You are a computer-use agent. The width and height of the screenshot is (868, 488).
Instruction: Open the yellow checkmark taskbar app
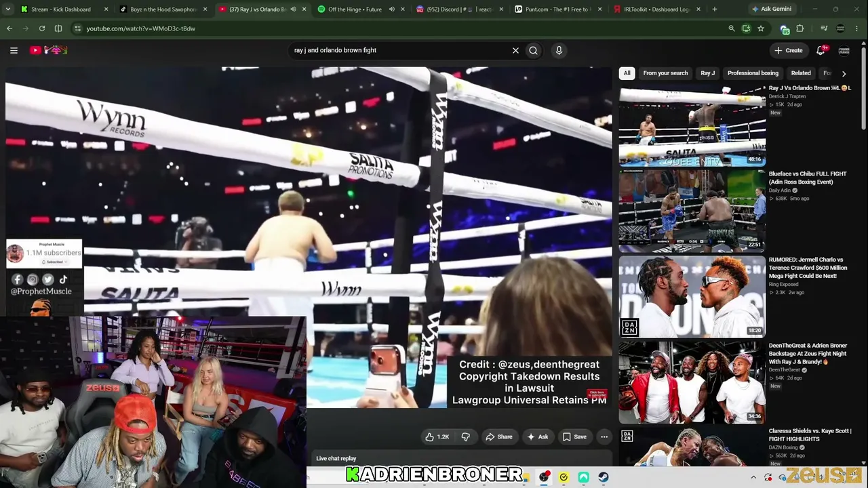coord(564,477)
